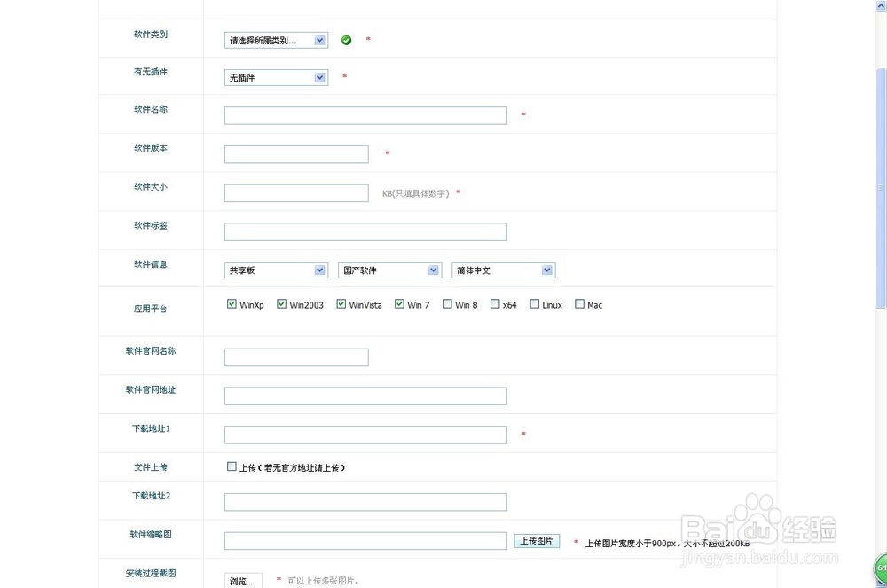Toggle the WinVista checkbox
This screenshot has height=588, width=887.
point(341,303)
